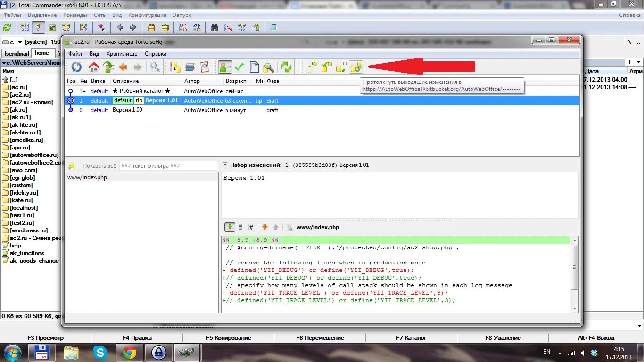Click the green synchronize arrows icon

pyautogui.click(x=286, y=67)
